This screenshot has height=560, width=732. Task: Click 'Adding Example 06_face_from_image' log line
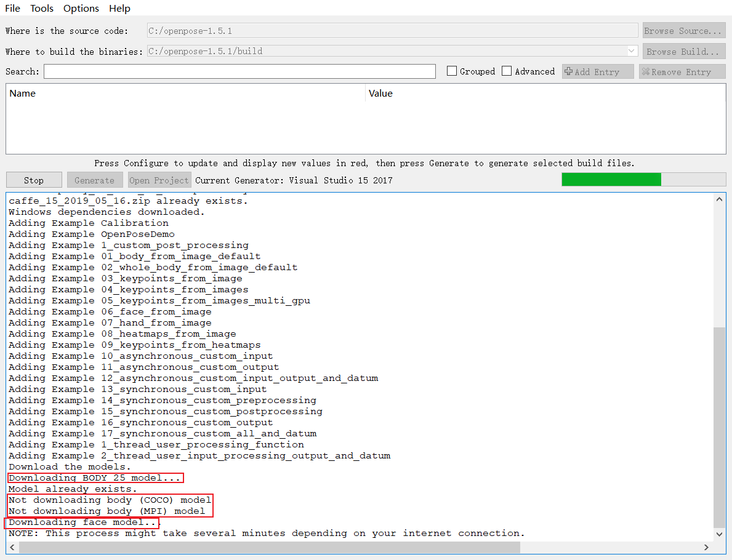click(110, 312)
